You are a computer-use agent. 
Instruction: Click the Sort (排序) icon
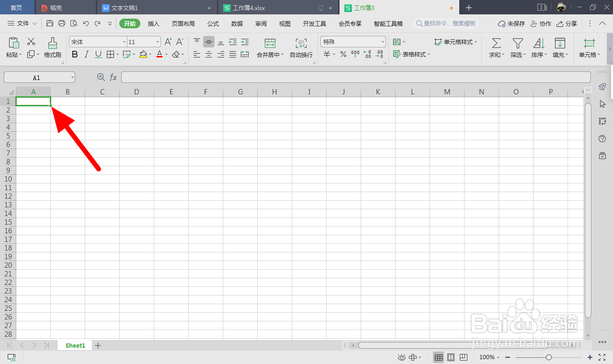(538, 48)
